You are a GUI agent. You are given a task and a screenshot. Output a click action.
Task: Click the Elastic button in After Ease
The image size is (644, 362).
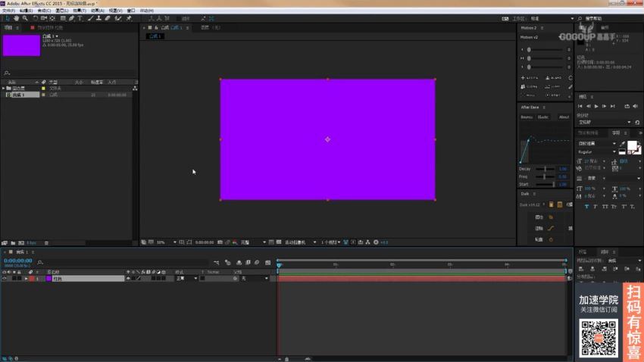pos(543,117)
